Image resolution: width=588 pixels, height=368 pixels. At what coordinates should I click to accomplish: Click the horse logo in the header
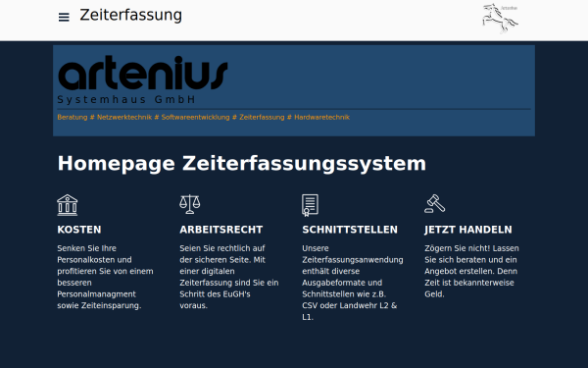click(500, 19)
